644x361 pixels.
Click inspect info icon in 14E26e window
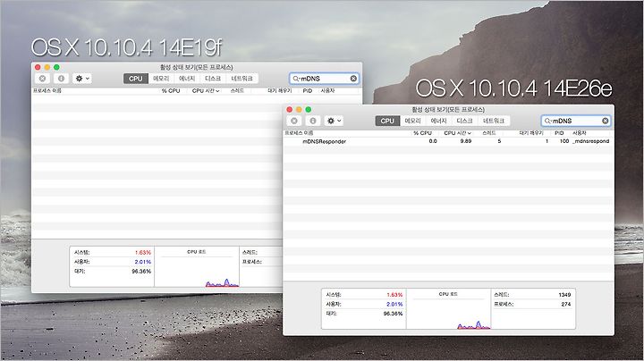click(x=312, y=121)
